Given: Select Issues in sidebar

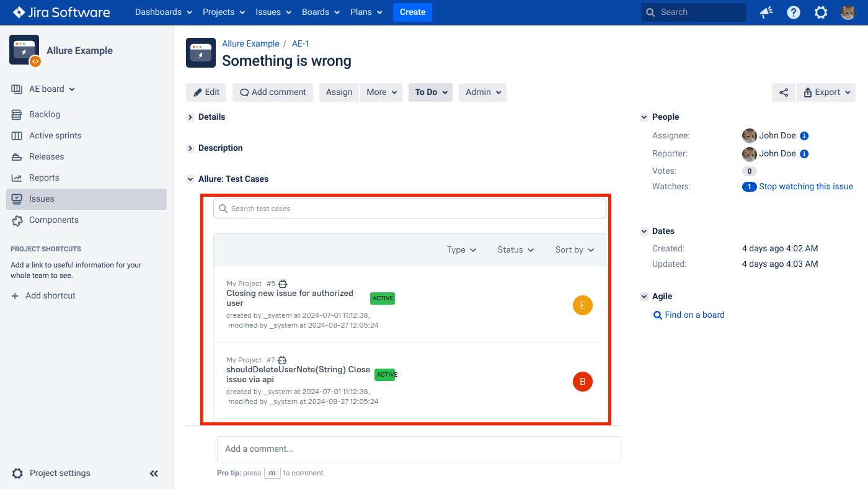Looking at the screenshot, I should 86,199.
